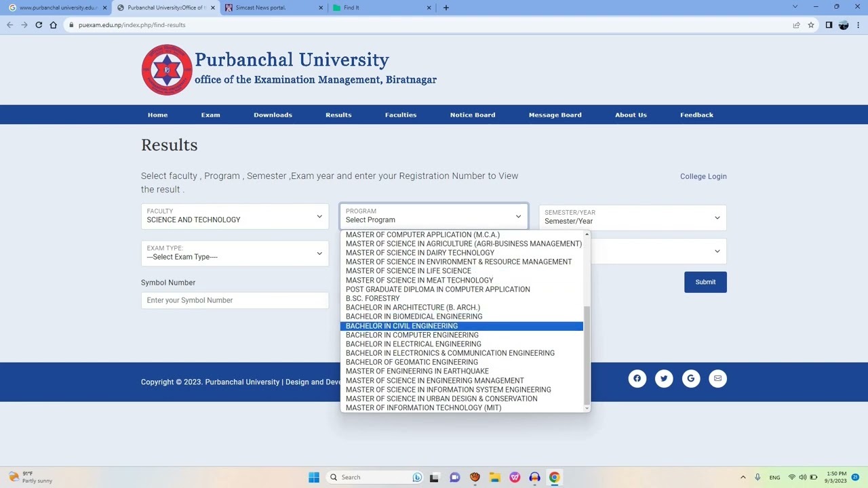Open the Feedback navigation link
868x488 pixels.
[x=696, y=115]
